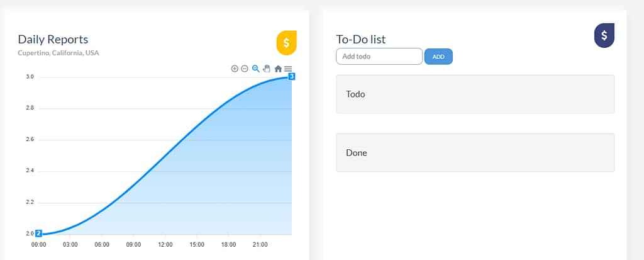Focus the Add todo text field

tap(379, 57)
